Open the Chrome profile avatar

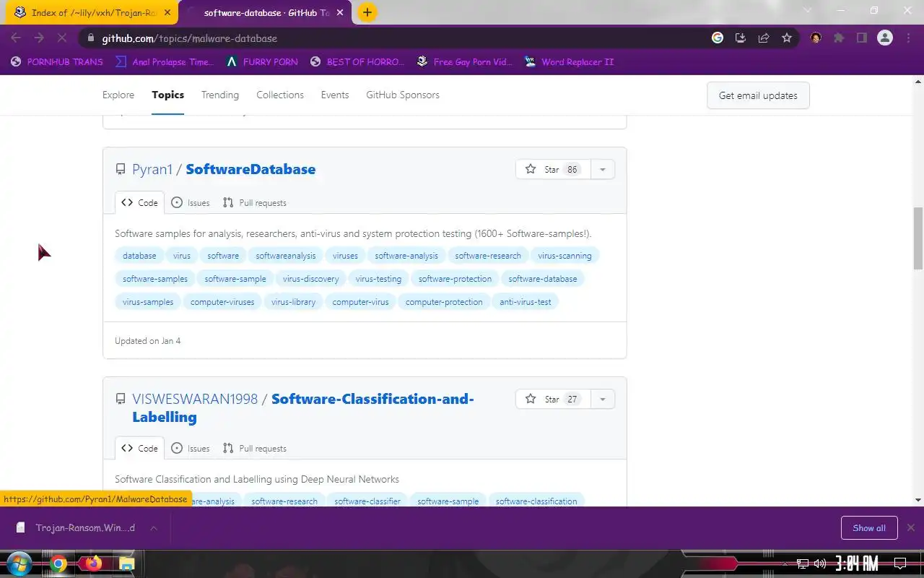(885, 38)
